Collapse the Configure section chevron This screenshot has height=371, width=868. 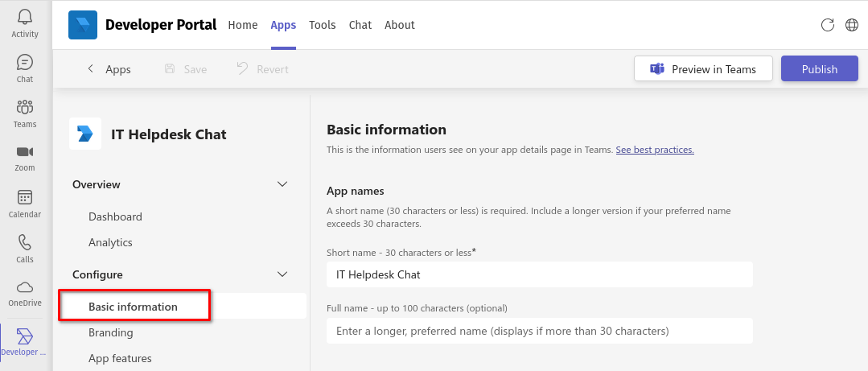(x=282, y=274)
